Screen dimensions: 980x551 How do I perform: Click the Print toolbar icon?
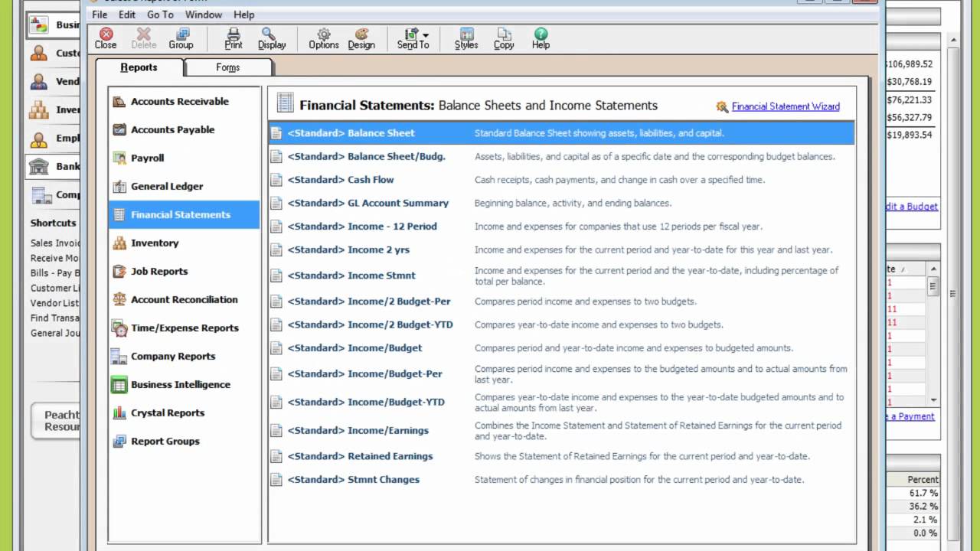pyautogui.click(x=234, y=38)
